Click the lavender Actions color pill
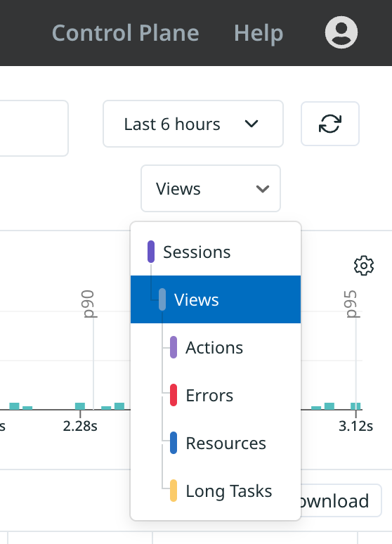392x544 pixels. 174,347
